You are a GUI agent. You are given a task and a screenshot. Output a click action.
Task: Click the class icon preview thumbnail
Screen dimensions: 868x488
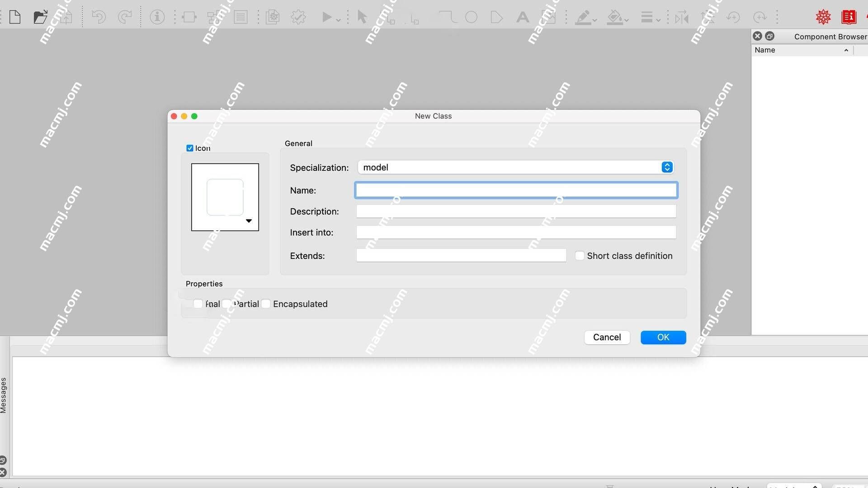point(225,197)
